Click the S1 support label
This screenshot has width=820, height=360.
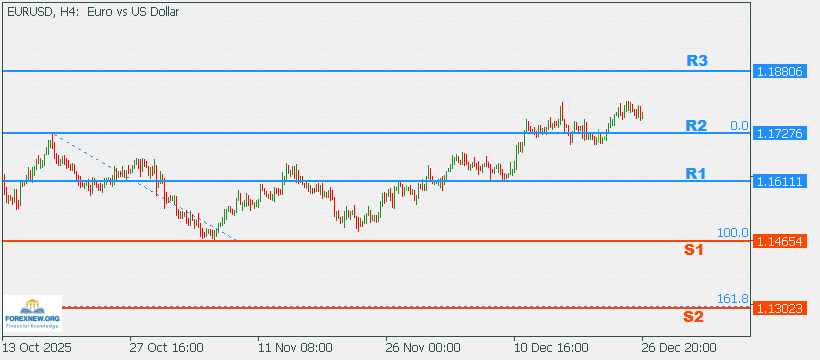coord(693,250)
